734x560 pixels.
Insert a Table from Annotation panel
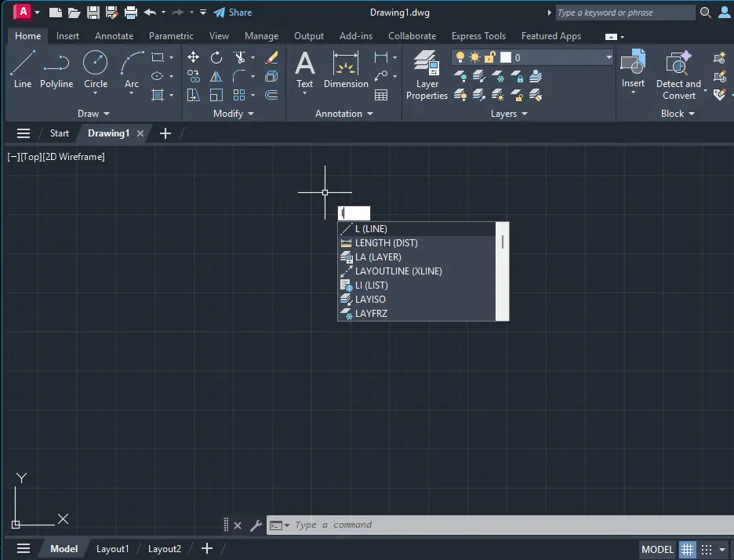click(x=381, y=95)
